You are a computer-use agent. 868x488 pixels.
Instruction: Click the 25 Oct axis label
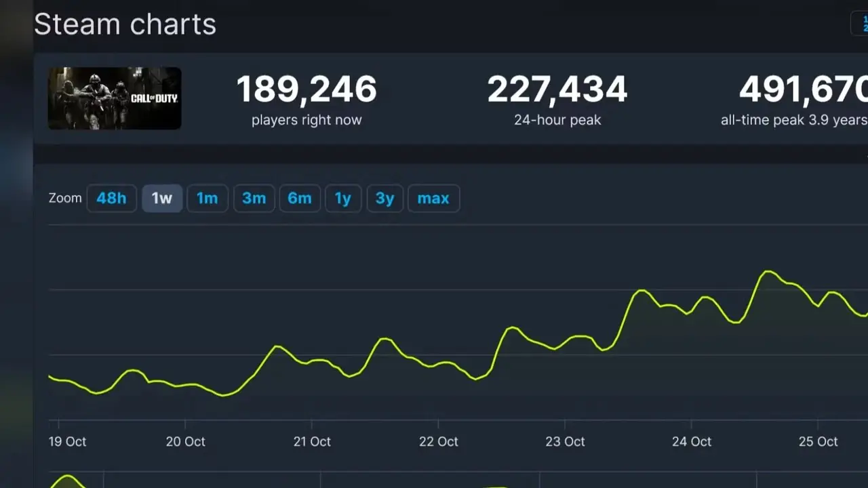coord(818,441)
